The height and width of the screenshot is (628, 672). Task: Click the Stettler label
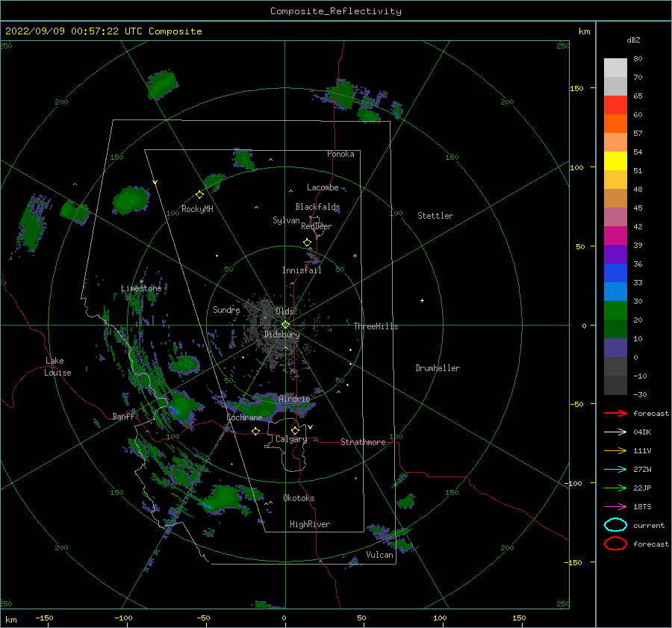[x=435, y=216]
